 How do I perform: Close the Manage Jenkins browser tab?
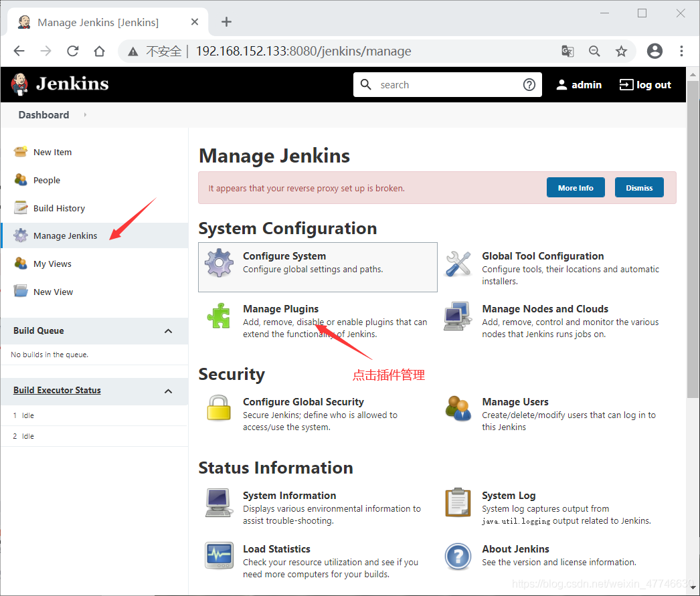point(195,22)
